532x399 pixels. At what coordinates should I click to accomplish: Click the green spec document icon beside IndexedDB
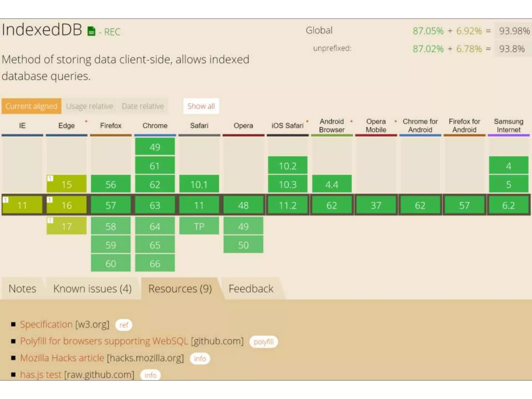click(91, 31)
